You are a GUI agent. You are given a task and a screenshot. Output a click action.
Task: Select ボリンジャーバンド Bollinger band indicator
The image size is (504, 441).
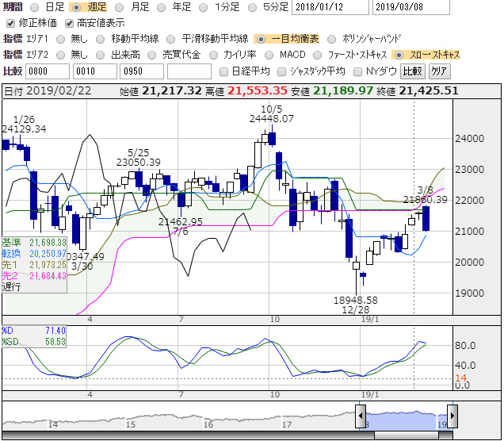coord(331,39)
